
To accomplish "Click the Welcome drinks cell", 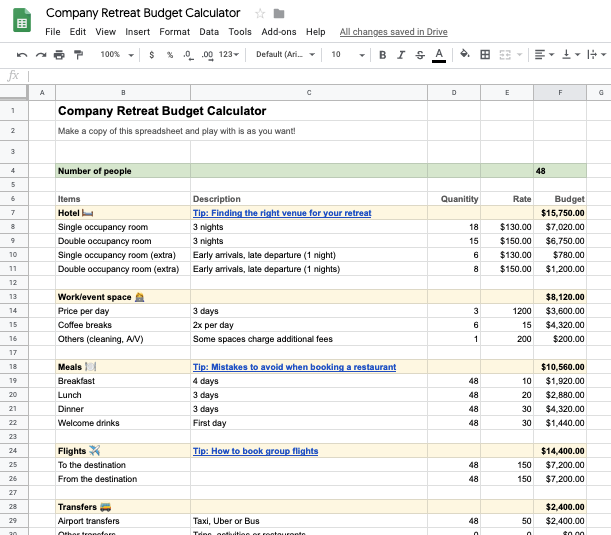I will point(123,423).
